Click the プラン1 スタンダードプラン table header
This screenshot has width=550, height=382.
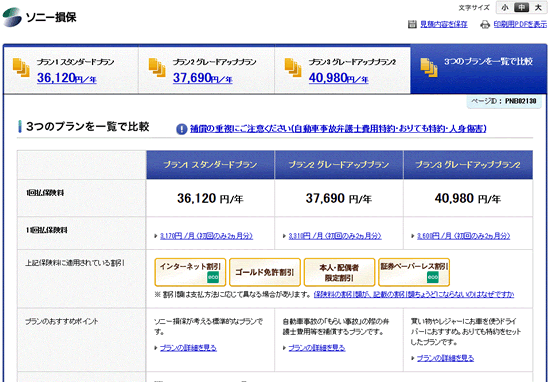click(x=210, y=165)
